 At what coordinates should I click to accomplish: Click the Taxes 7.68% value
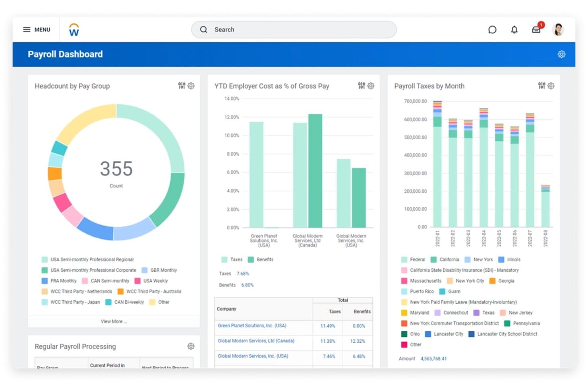pos(243,274)
